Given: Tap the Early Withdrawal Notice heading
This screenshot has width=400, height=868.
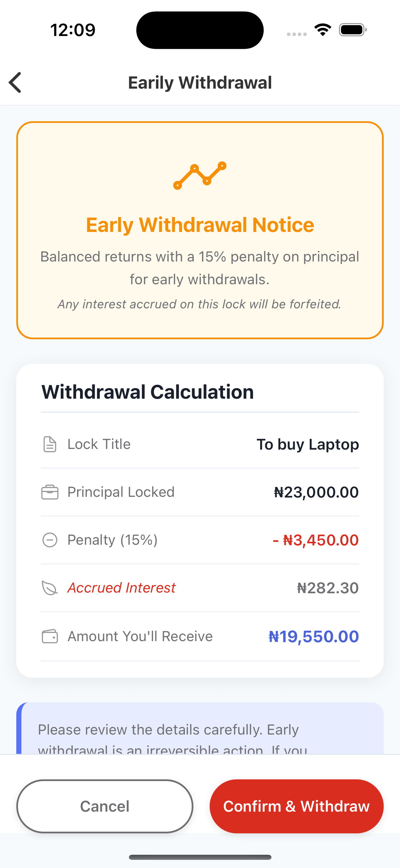Looking at the screenshot, I should 200,225.
